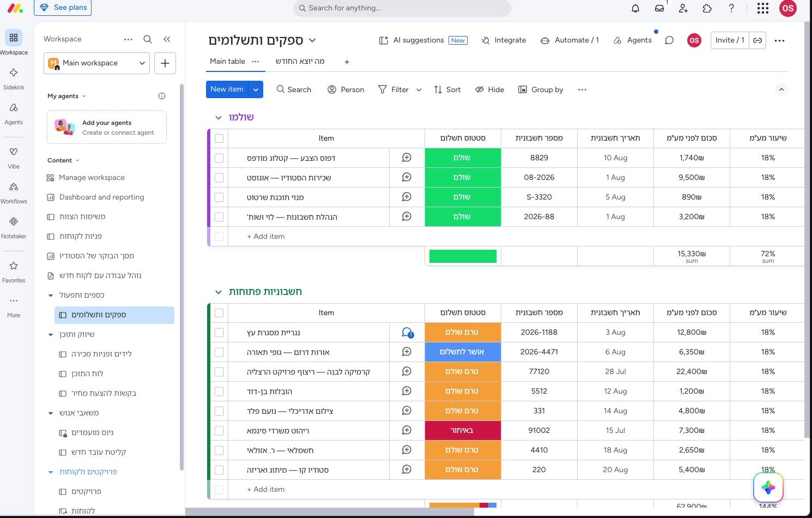Open the notifications bell
Screen dimensions: 812x518
[635, 8]
